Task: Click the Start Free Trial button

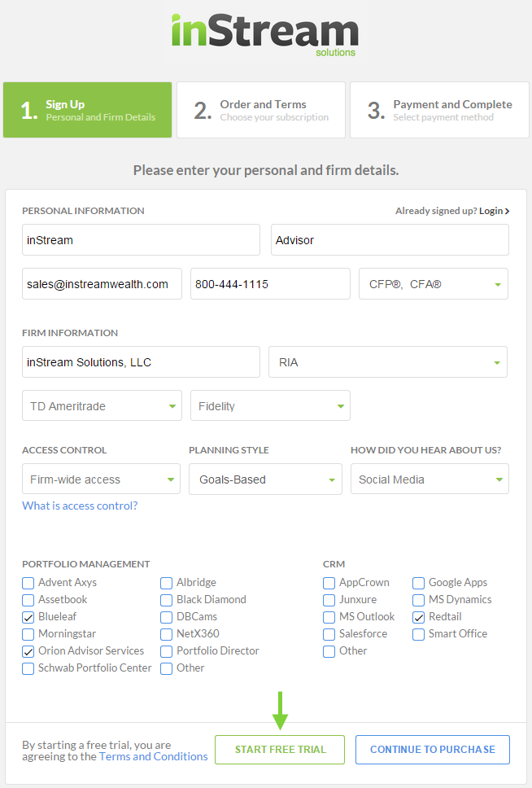Action: (280, 749)
